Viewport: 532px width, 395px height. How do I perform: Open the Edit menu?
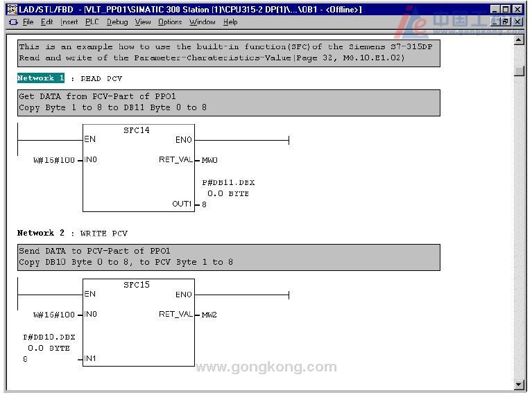46,22
